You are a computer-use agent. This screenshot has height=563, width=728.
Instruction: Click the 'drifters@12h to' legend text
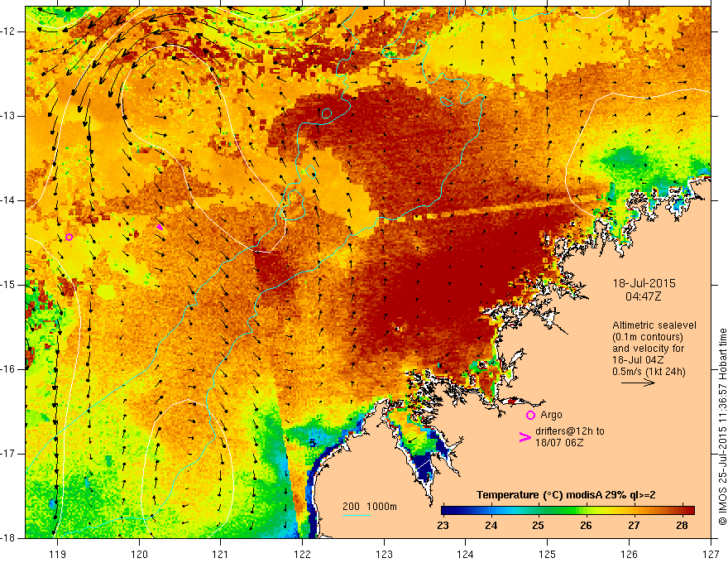(570, 431)
